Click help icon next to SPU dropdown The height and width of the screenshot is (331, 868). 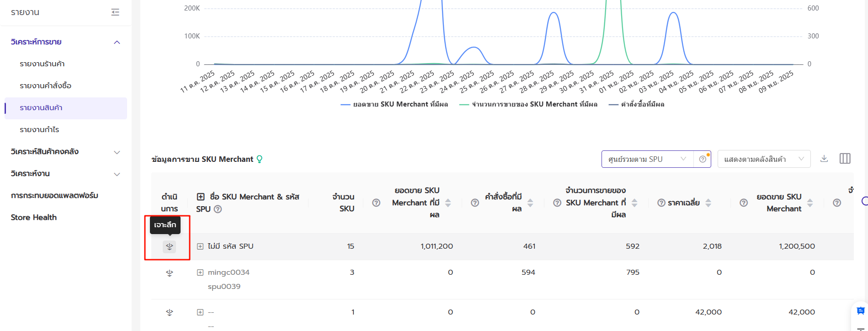coord(703,159)
